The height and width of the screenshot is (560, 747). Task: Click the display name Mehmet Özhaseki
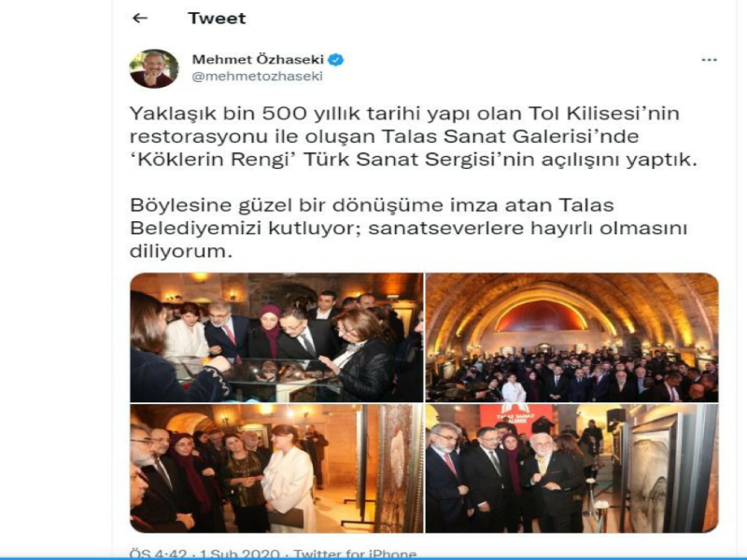(258, 60)
